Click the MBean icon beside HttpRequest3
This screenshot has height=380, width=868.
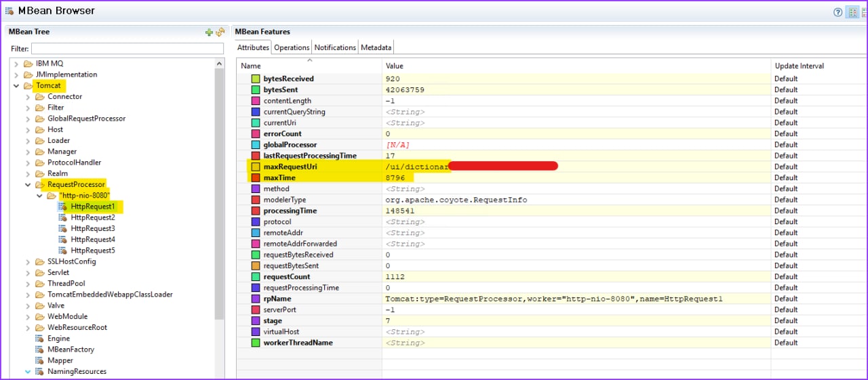pyautogui.click(x=63, y=228)
